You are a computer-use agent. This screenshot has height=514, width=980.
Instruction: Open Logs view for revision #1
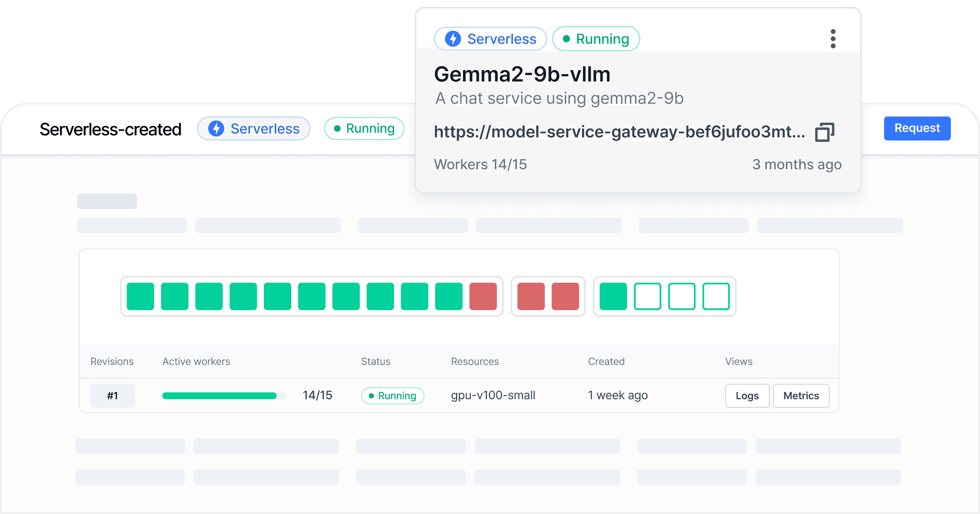747,396
